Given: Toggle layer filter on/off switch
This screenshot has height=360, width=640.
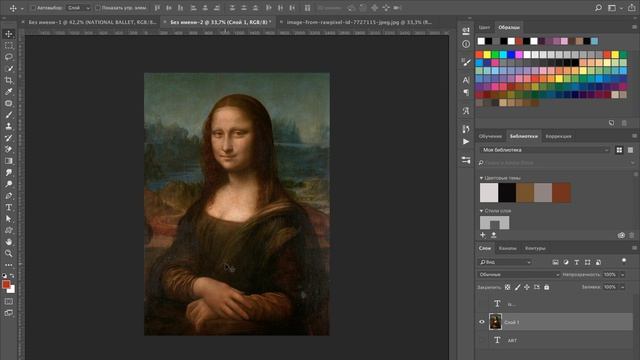Looking at the screenshot, I should (624, 261).
